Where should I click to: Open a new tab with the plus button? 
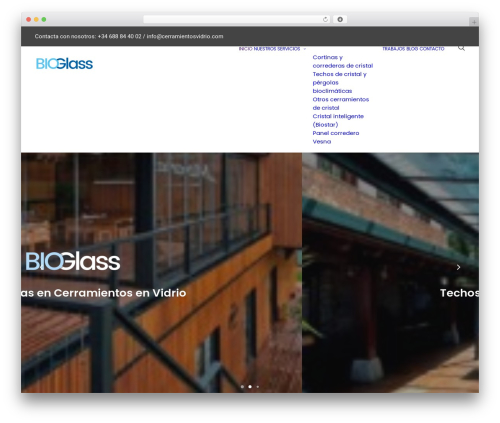(x=474, y=22)
